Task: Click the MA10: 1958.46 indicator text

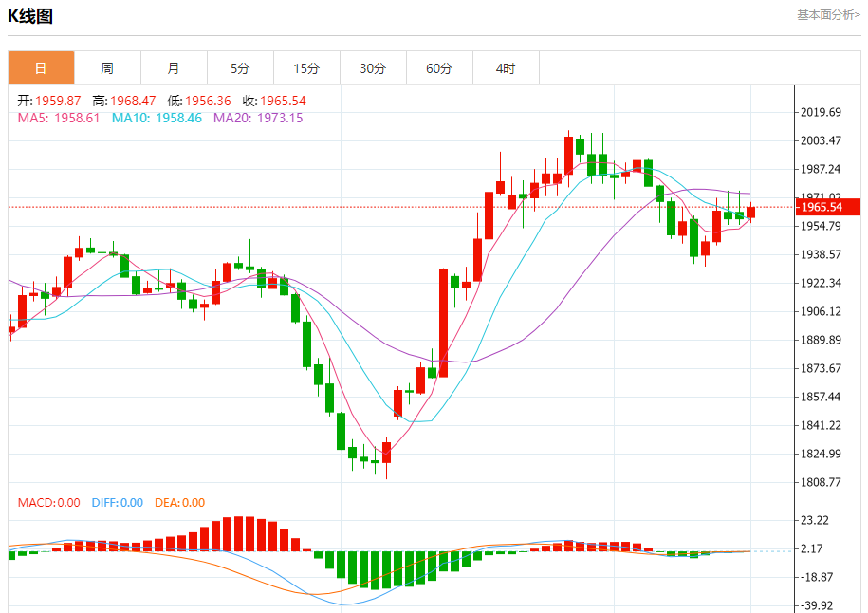Action: point(157,118)
